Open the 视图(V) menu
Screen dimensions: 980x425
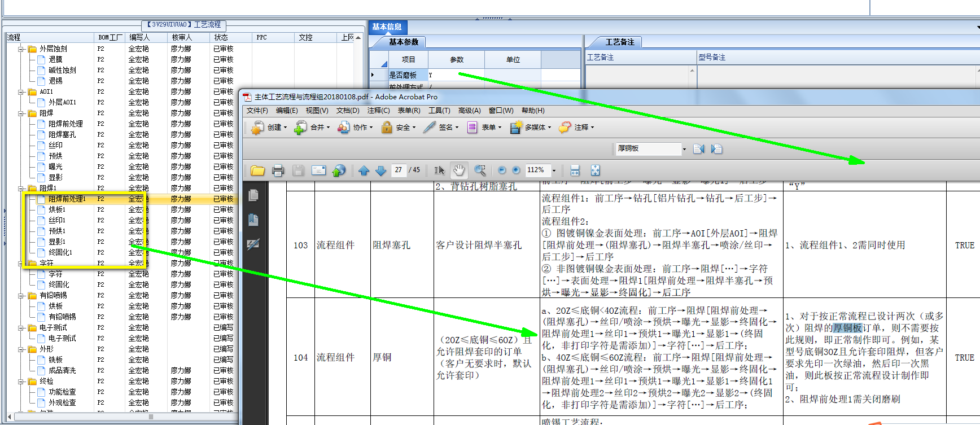(x=317, y=111)
